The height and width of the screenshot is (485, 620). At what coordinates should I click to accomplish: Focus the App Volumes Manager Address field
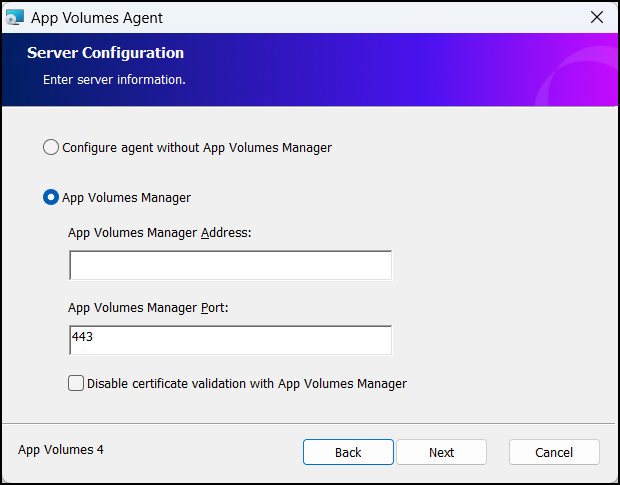click(231, 265)
